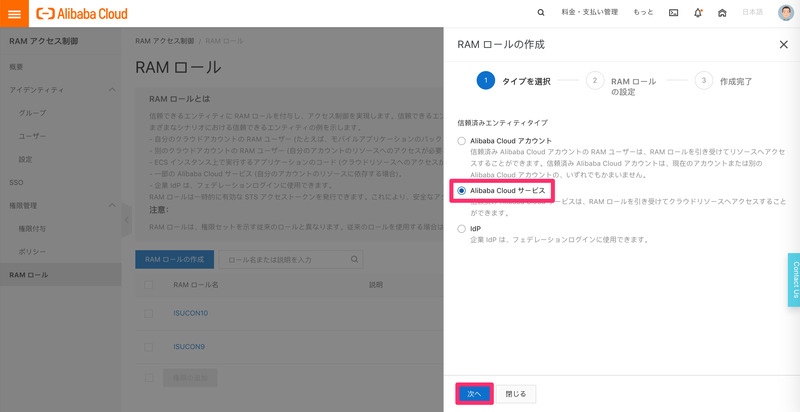Tick checkbox for ISUCON9 row
The height and width of the screenshot is (412, 800).
point(148,347)
